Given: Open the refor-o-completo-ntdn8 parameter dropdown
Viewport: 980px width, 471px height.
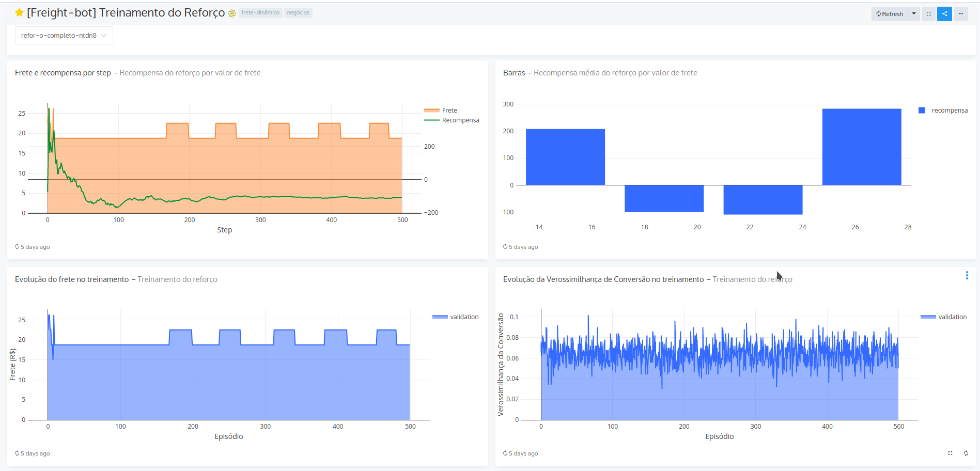Looking at the screenshot, I should [x=64, y=36].
